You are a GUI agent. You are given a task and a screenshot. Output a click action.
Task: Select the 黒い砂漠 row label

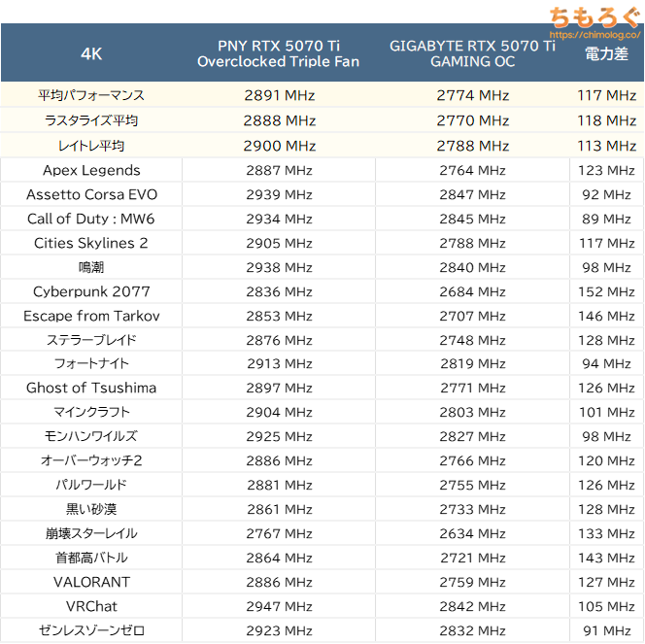(91, 509)
